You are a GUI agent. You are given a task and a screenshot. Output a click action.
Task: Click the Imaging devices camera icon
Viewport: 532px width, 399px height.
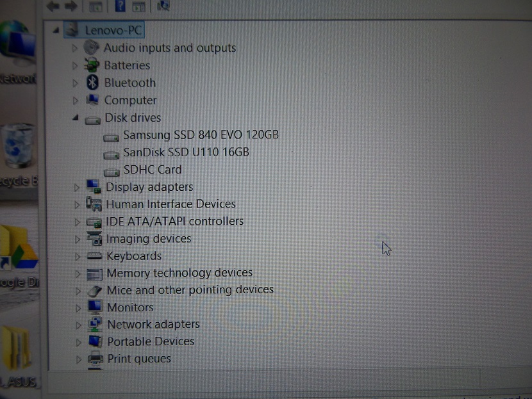[x=94, y=239]
